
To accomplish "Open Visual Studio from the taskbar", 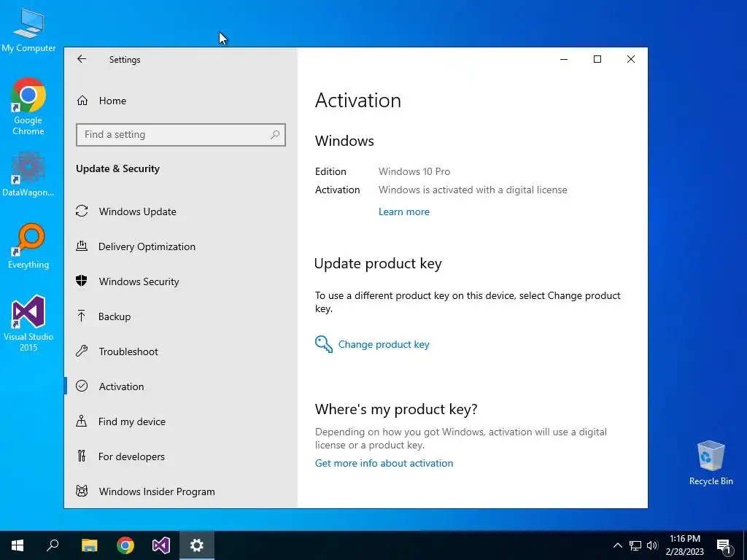I will (161, 545).
